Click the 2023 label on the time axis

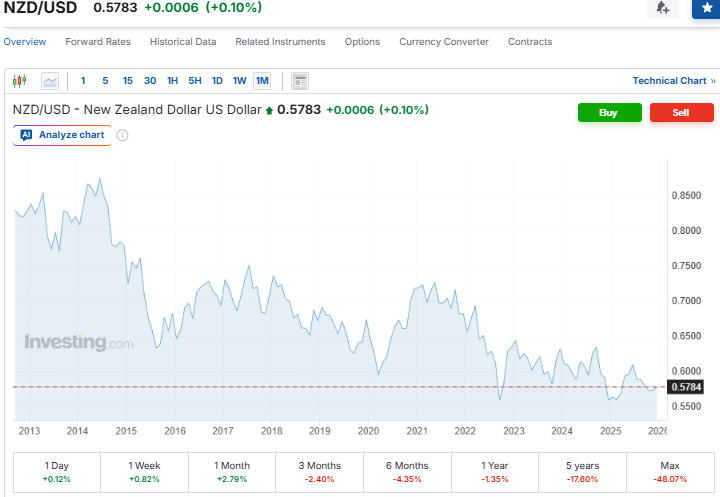tap(513, 431)
